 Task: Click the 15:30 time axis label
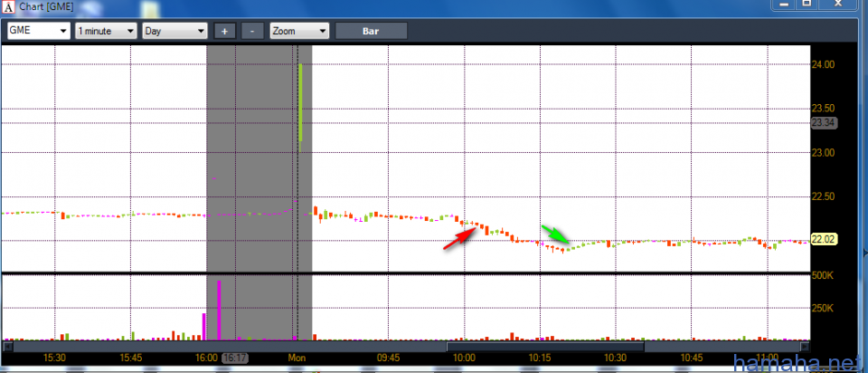click(x=55, y=358)
